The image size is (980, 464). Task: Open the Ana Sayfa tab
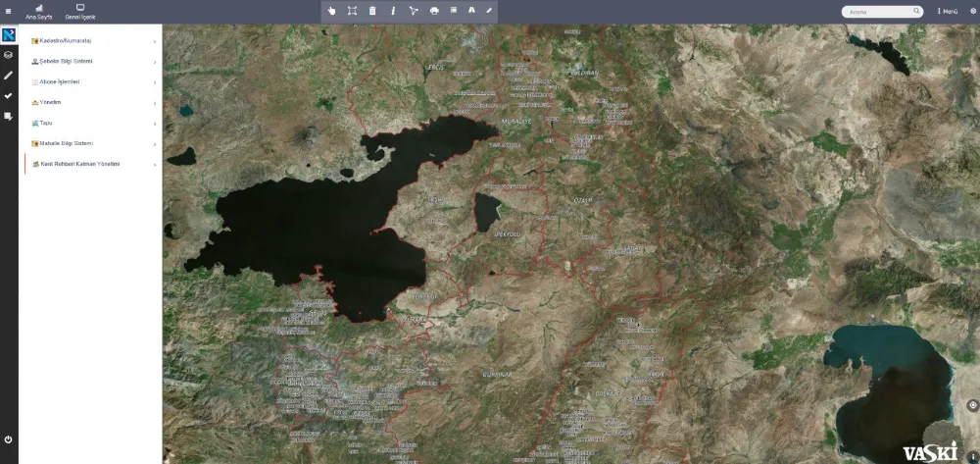pos(39,12)
